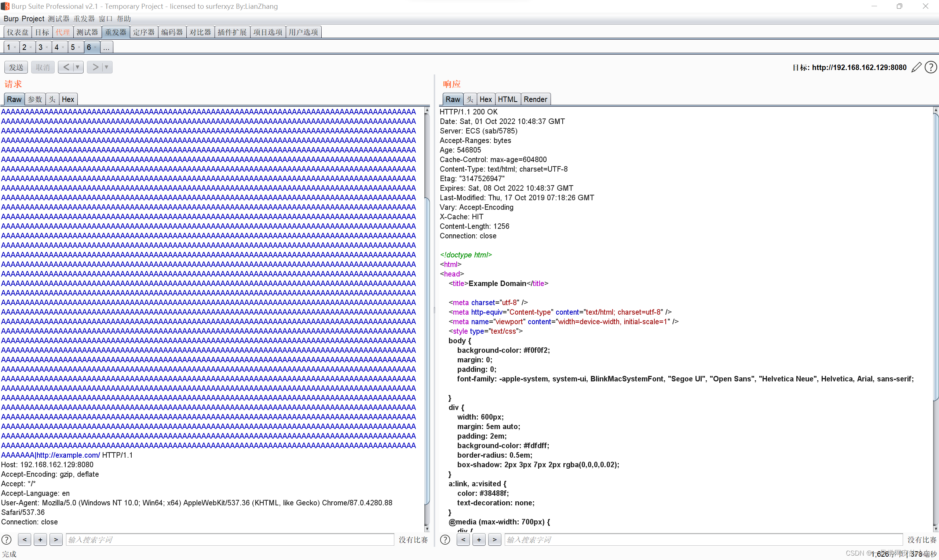Open the overflow tab list via the ... tab
The width and height of the screenshot is (939, 560).
coord(106,47)
